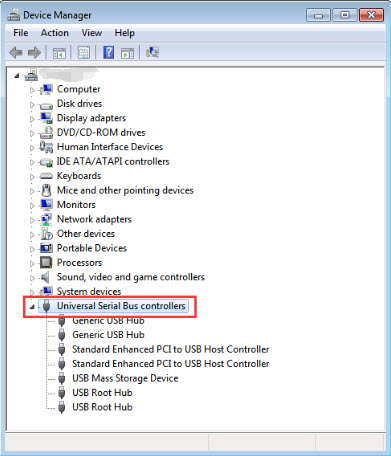
Task: Expand the Keyboards arrow
Action: click(x=32, y=177)
